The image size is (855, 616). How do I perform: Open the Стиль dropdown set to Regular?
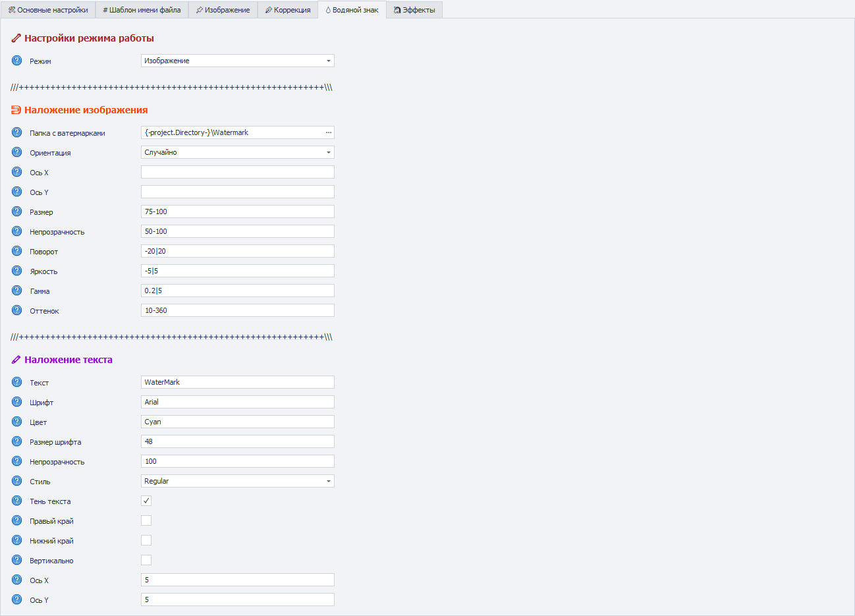(238, 481)
